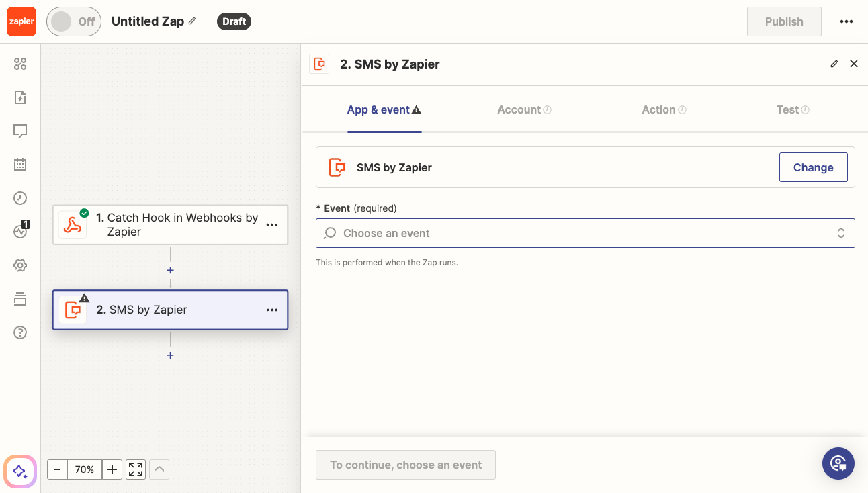Switch to the Test tab

[793, 109]
